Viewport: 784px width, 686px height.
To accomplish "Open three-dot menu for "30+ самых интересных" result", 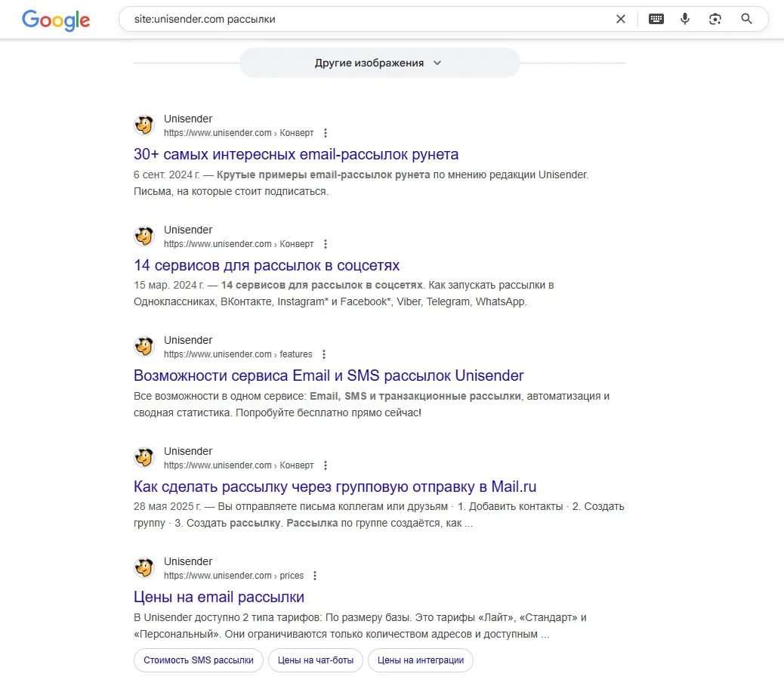I will tap(326, 133).
